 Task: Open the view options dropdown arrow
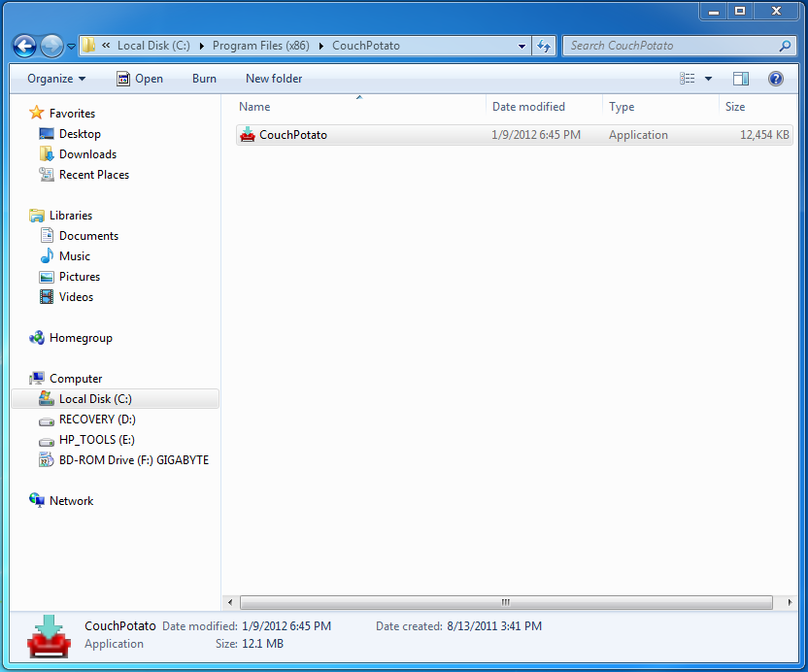pyautogui.click(x=708, y=79)
